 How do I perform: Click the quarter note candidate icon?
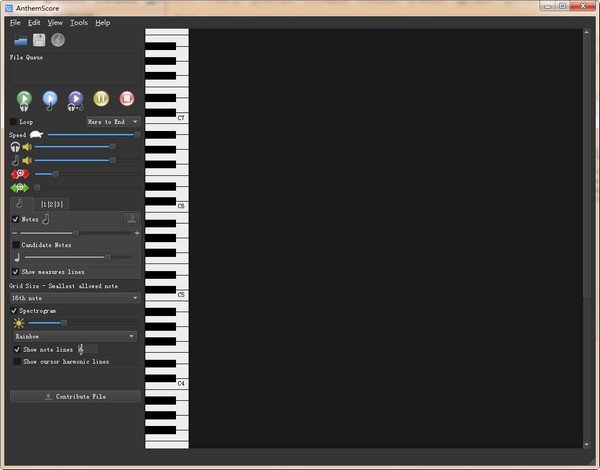(17, 258)
